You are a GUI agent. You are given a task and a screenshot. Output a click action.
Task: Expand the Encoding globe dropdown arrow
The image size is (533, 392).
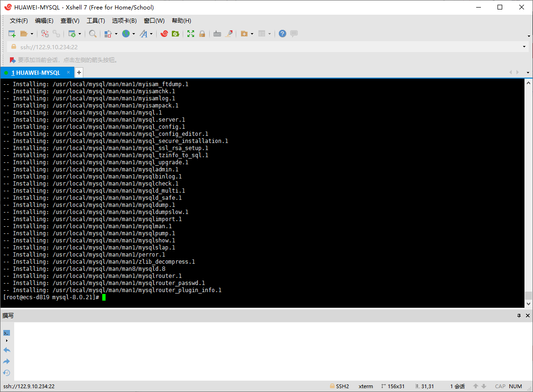pos(133,34)
